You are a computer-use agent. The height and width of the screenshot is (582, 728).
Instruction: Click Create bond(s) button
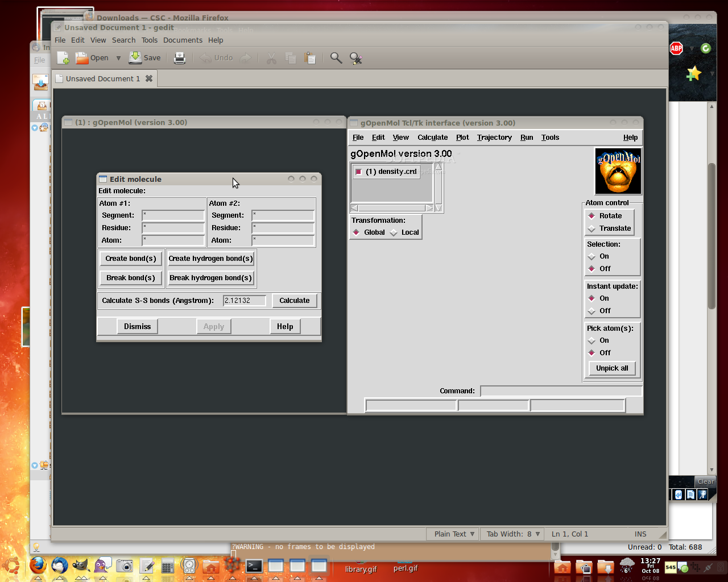tap(131, 259)
